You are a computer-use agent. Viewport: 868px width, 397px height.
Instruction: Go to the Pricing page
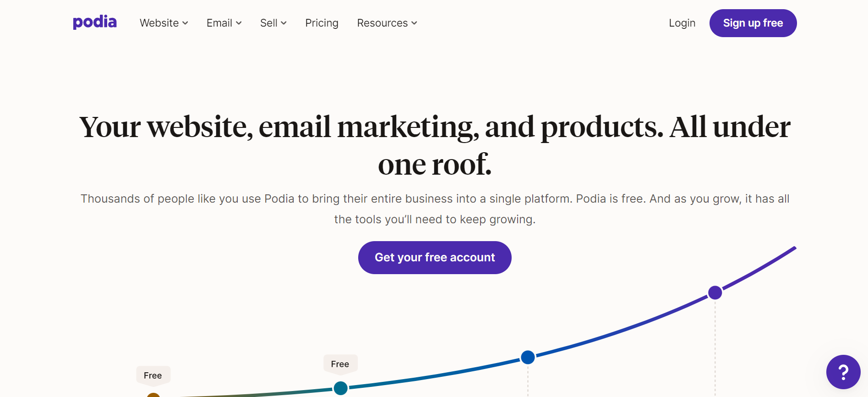point(322,23)
